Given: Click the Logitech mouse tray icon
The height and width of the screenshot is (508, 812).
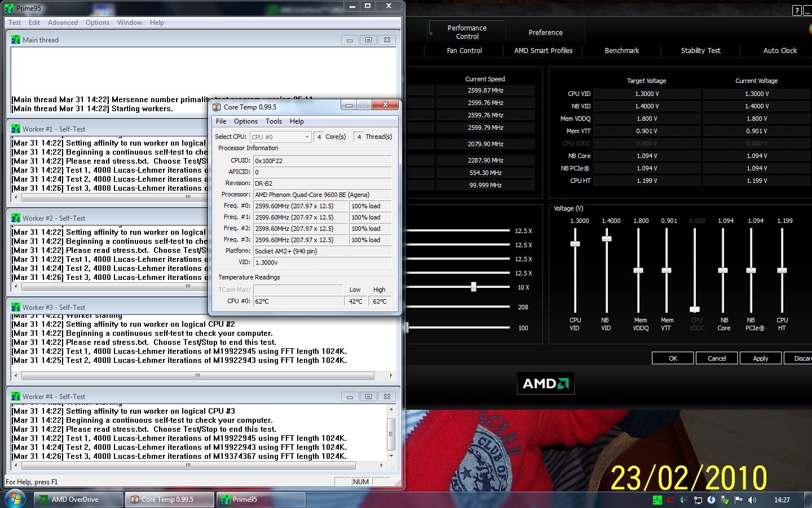Looking at the screenshot, I should pos(684,500).
